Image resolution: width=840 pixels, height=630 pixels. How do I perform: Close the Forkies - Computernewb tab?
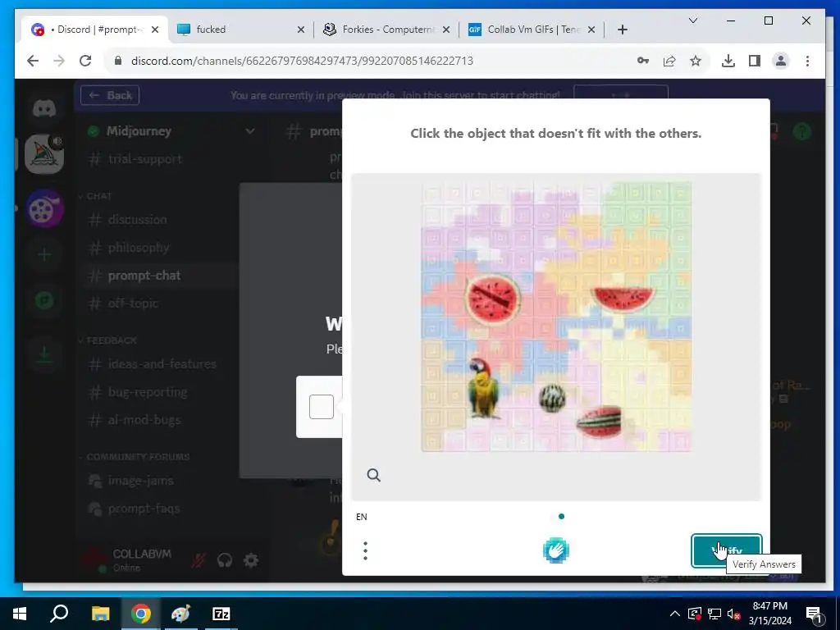[x=446, y=30]
